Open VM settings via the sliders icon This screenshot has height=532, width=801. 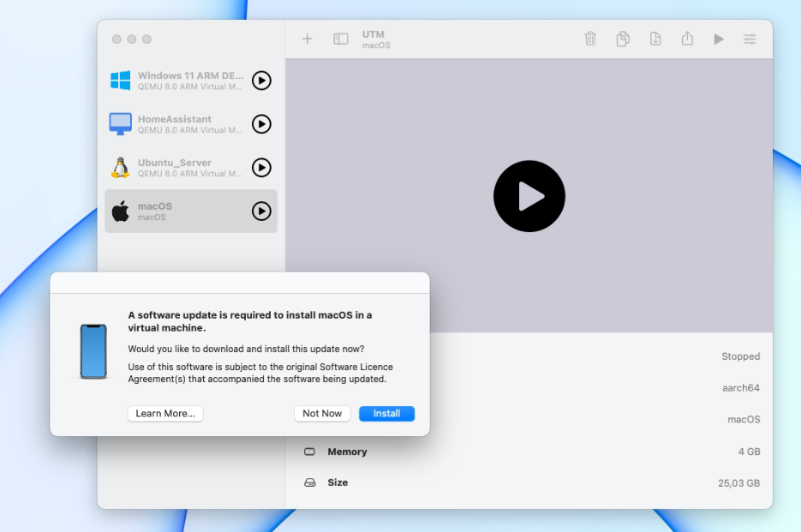(750, 39)
